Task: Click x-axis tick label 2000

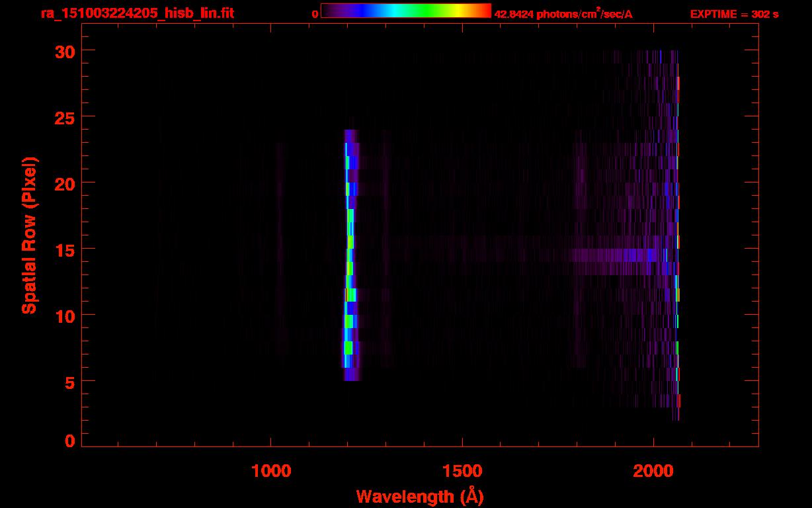Action: [x=653, y=471]
